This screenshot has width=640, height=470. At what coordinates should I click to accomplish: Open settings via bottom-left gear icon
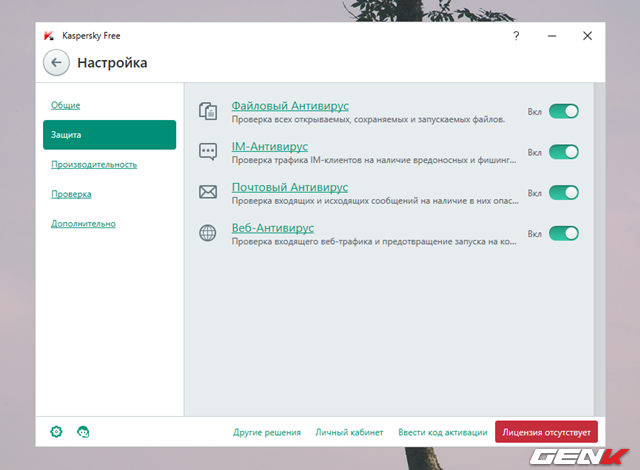(56, 432)
